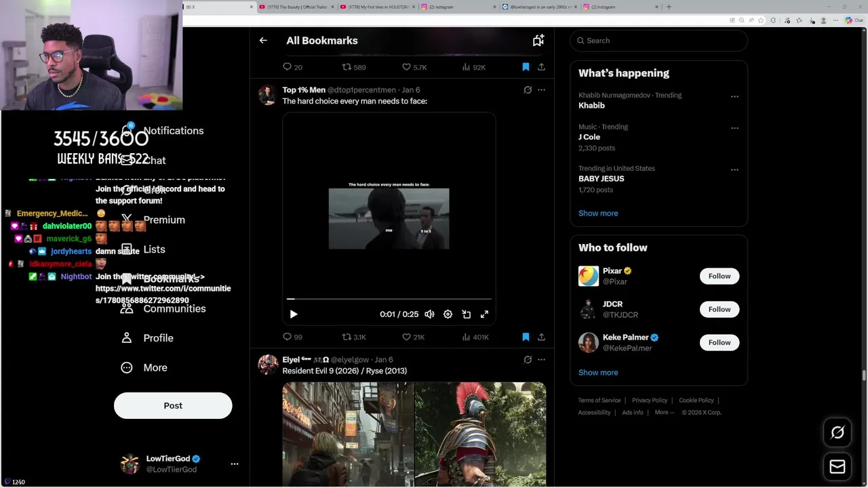Open the J Cole trending topic

658,137
